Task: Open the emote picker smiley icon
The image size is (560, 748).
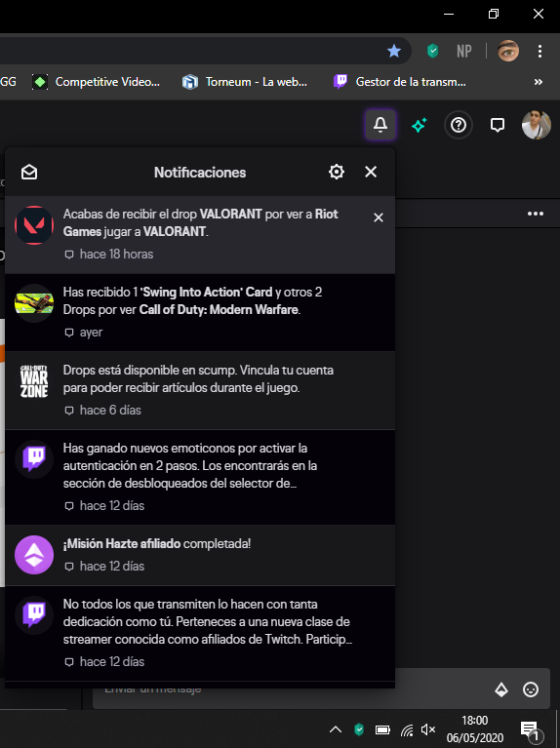Action: (x=531, y=689)
